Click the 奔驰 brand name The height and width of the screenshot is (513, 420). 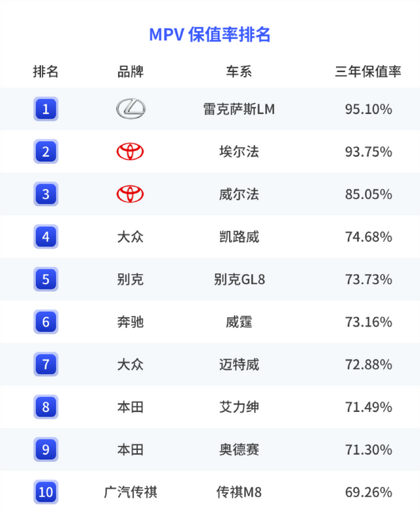(x=130, y=322)
